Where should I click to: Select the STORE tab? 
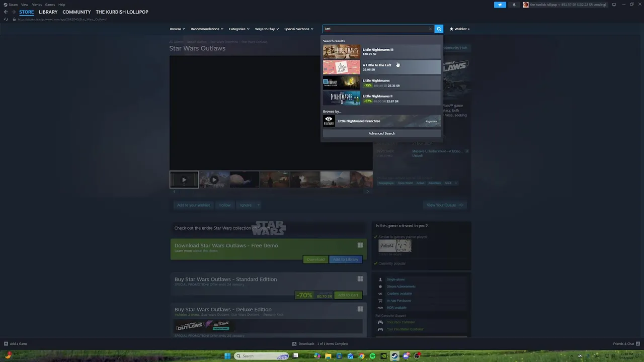pos(27,12)
